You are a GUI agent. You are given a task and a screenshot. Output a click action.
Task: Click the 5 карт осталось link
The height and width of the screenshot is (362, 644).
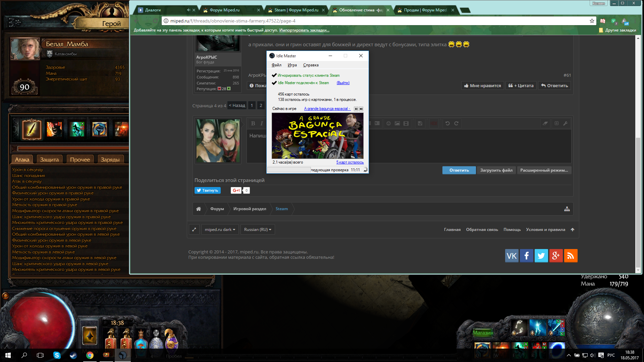(350, 162)
